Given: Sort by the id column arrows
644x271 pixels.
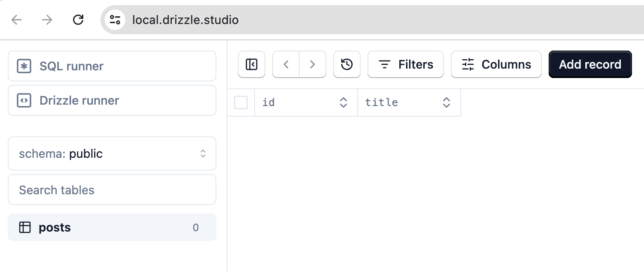Looking at the screenshot, I should click(343, 102).
